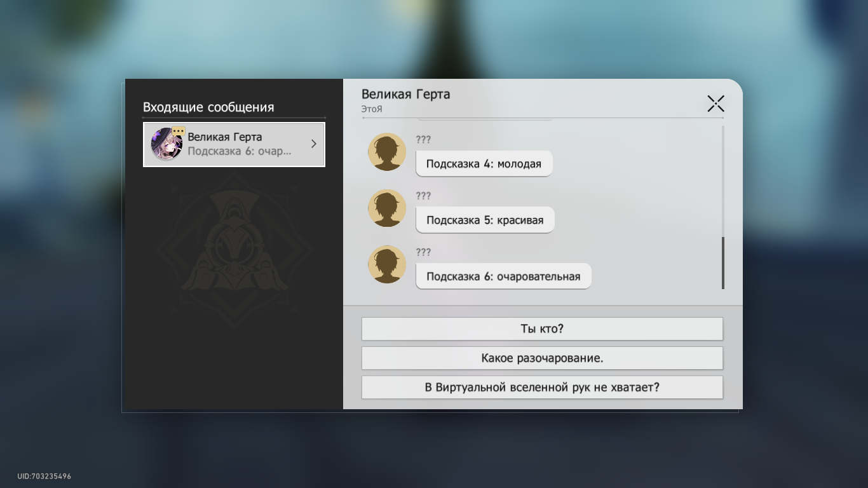Choose reply "Какое разочарование."

[x=542, y=358]
